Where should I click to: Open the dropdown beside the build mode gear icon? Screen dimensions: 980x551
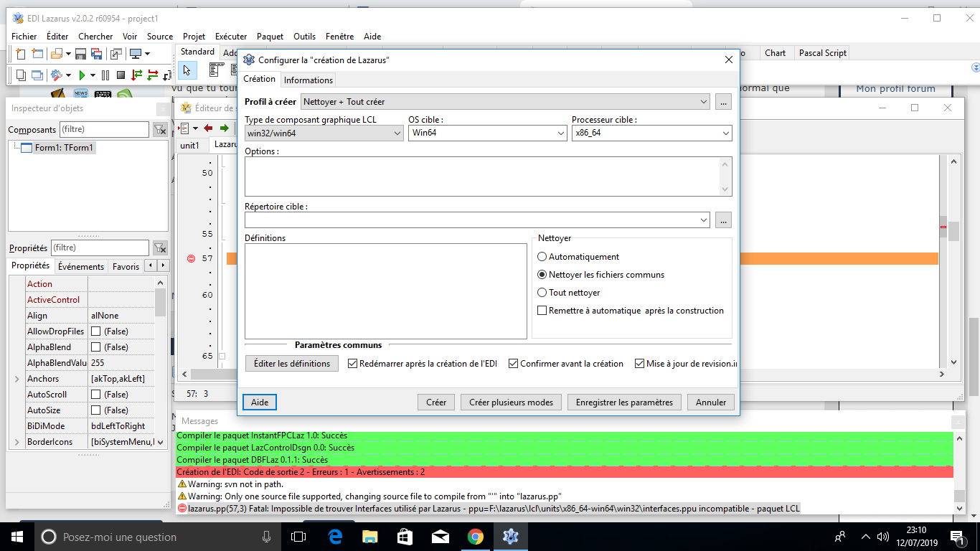[x=68, y=75]
